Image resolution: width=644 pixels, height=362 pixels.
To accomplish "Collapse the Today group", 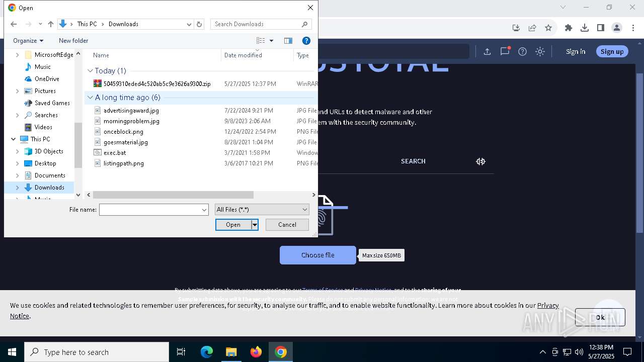I will pyautogui.click(x=91, y=71).
